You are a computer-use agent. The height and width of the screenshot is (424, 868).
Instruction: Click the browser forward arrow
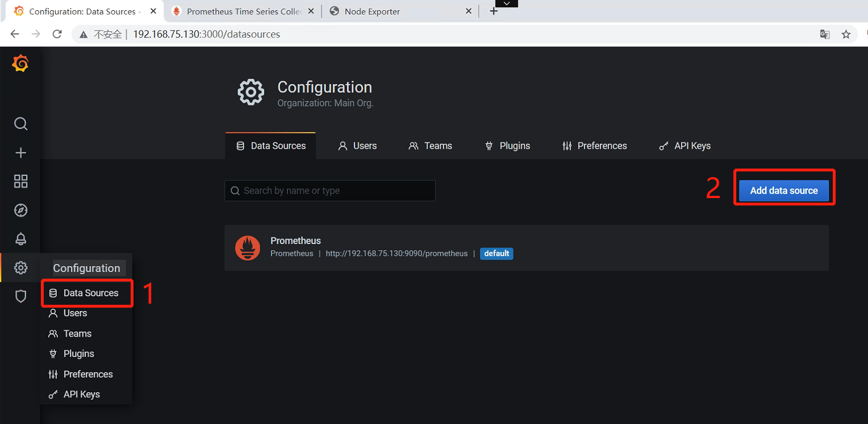point(36,34)
